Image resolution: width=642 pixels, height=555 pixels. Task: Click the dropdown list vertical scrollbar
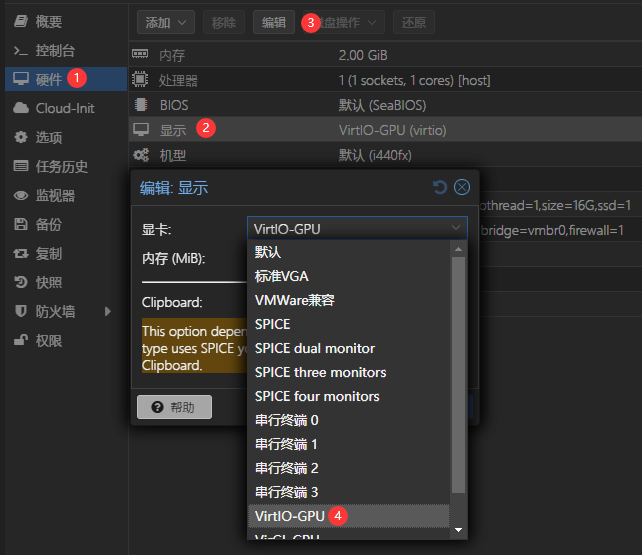click(x=459, y=380)
